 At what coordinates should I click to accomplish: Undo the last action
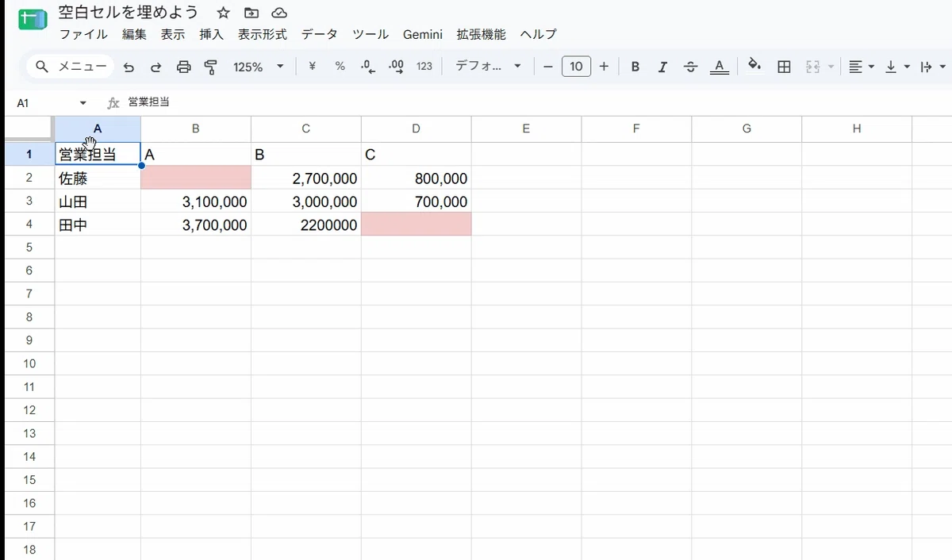coord(129,67)
